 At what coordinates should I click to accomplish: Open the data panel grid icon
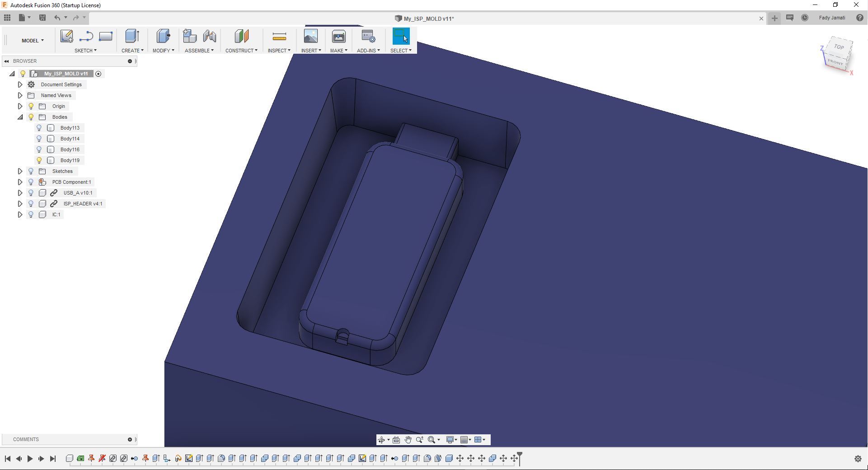[x=7, y=18]
